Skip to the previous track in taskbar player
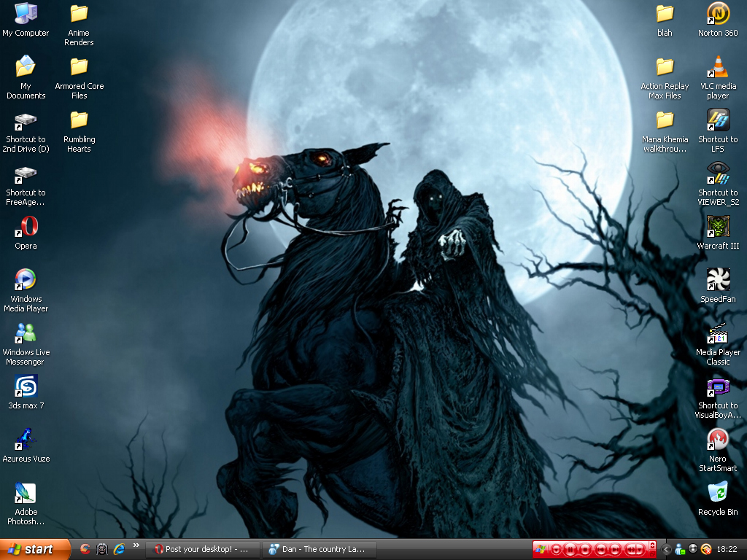This screenshot has height=560, width=747. click(x=601, y=550)
